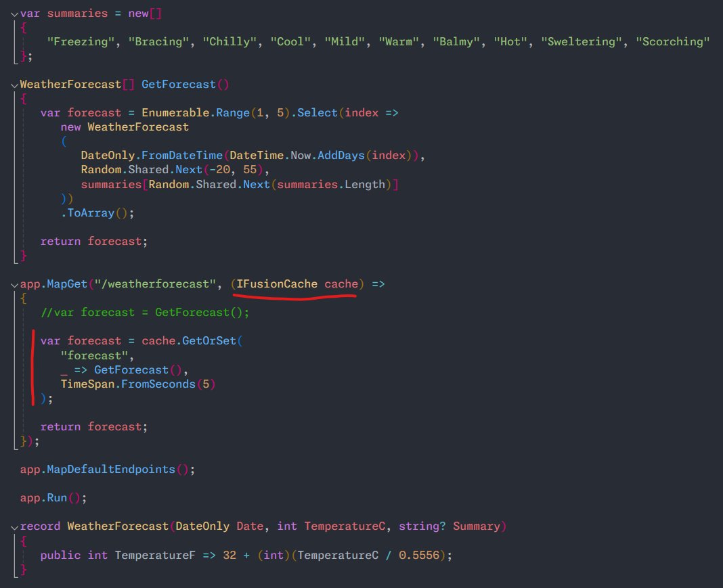Collapse the var summaries block
Viewport: 723px width, 588px height.
[x=14, y=15]
